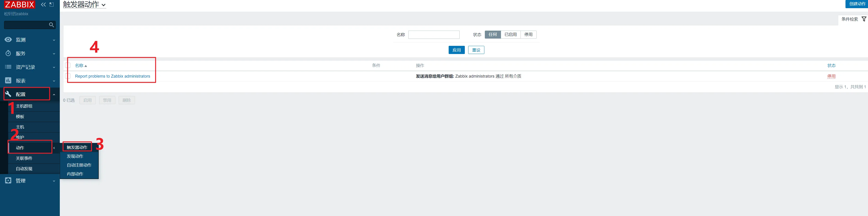Open Inventory (资产记录) list icon menu
The image size is (868, 216).
(x=8, y=67)
